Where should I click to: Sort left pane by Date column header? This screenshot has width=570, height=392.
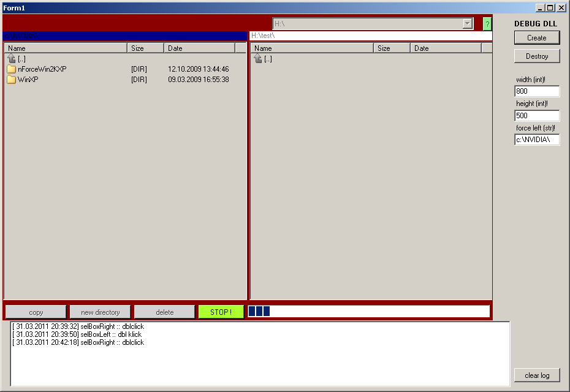click(199, 48)
